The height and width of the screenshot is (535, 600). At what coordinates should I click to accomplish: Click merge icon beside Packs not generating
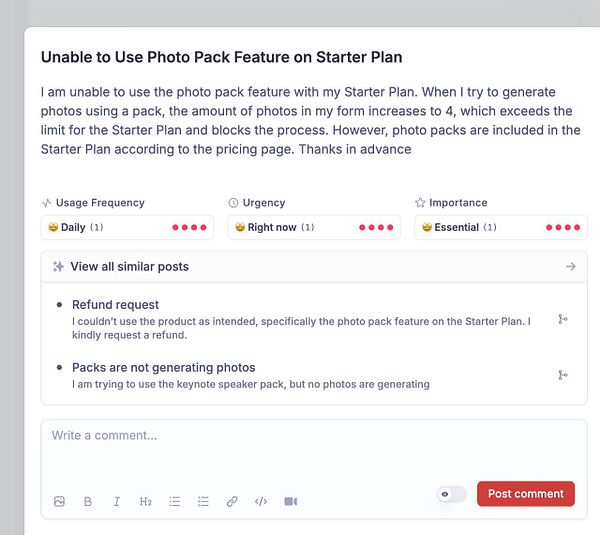click(x=563, y=375)
